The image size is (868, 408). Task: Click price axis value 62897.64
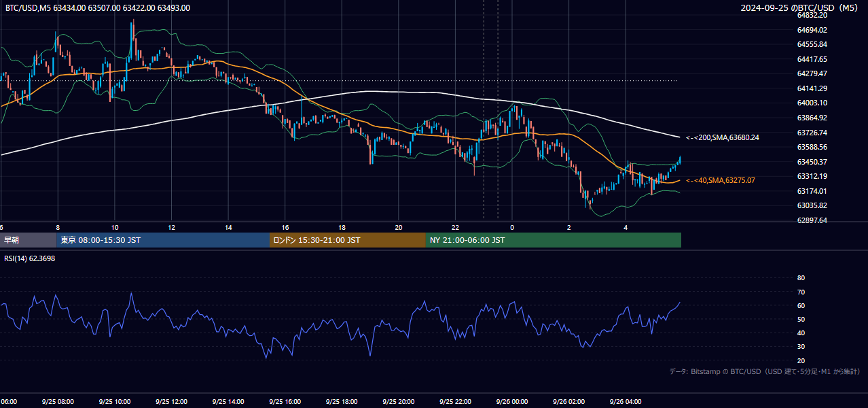(812, 220)
